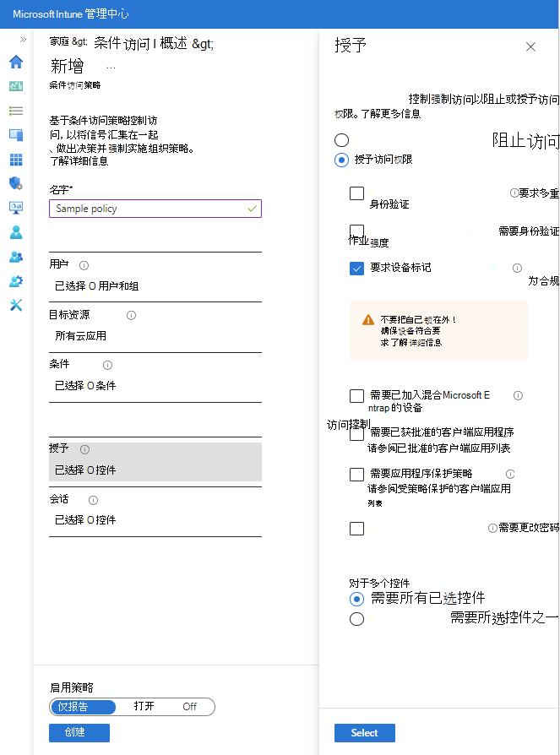Open the All services list icon
This screenshot has width=560, height=755.
tap(16, 111)
